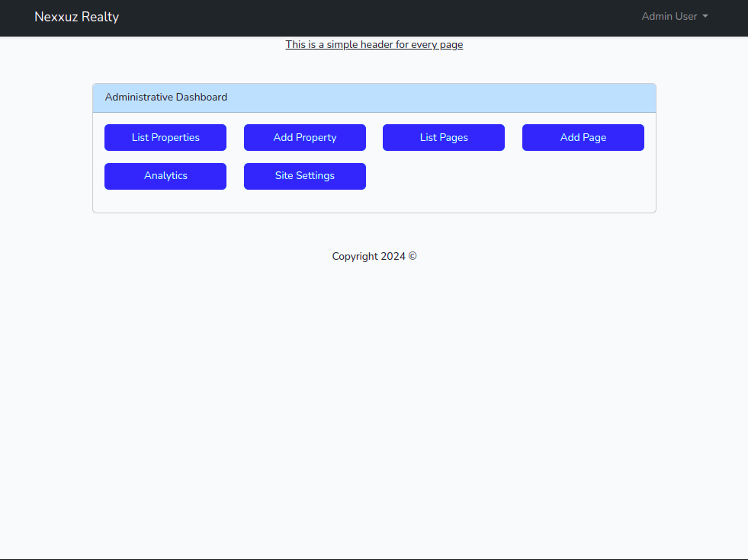The width and height of the screenshot is (748, 560).
Task: Click the word Dashboard in the panel title
Action: [201, 98]
